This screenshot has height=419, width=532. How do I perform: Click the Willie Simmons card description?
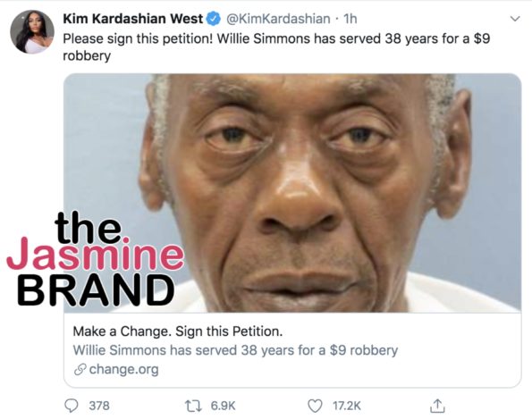pos(235,350)
